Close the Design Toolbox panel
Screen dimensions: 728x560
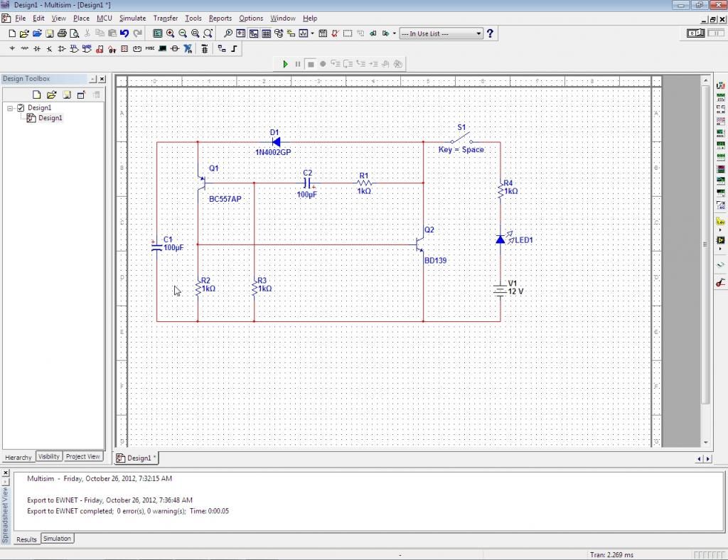pyautogui.click(x=102, y=79)
